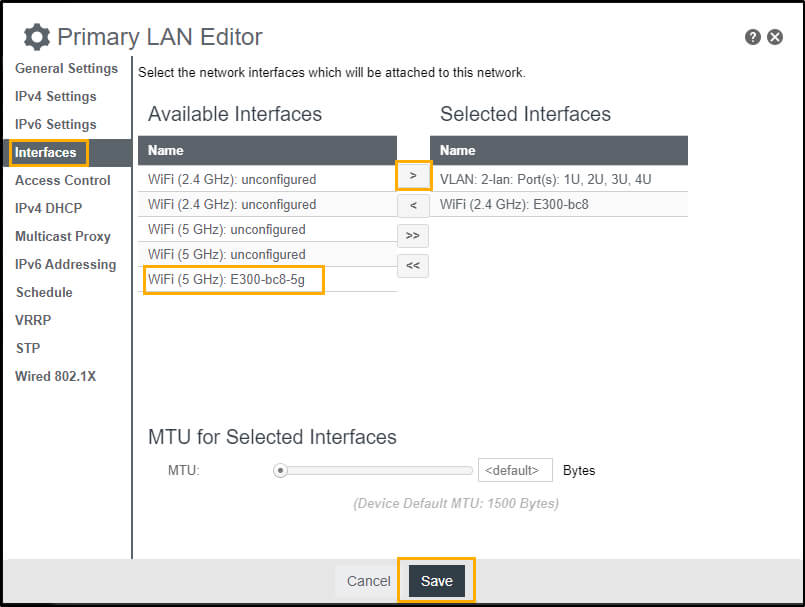Image resolution: width=805 pixels, height=607 pixels.
Task: Switch to Wired 802.1X tab
Action: [x=55, y=377]
